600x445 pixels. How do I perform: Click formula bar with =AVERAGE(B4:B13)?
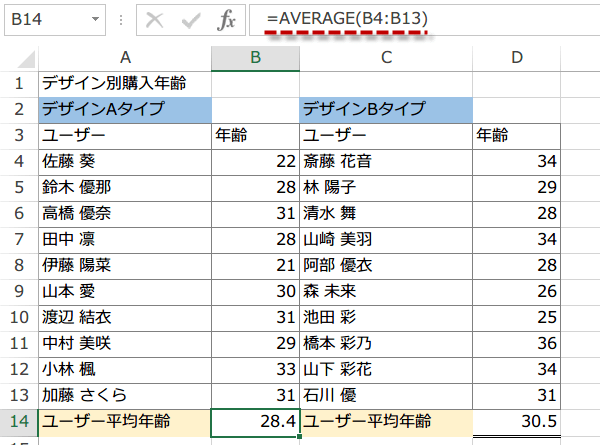coord(424,20)
